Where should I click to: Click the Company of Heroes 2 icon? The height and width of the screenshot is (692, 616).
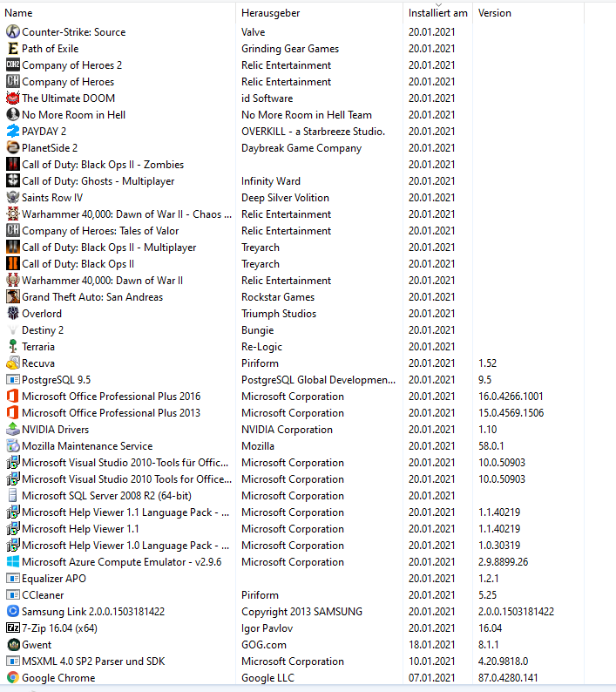[x=13, y=64]
